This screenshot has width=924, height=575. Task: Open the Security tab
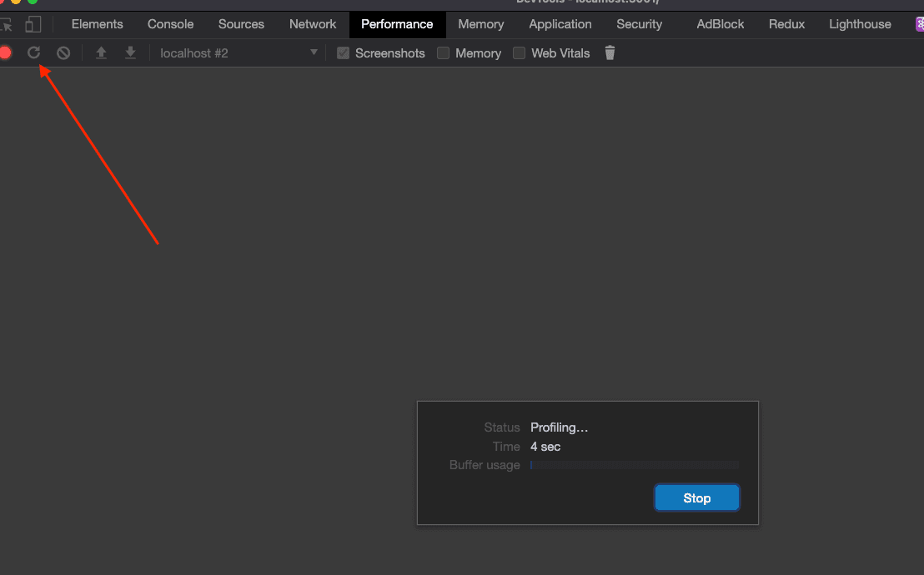click(640, 24)
